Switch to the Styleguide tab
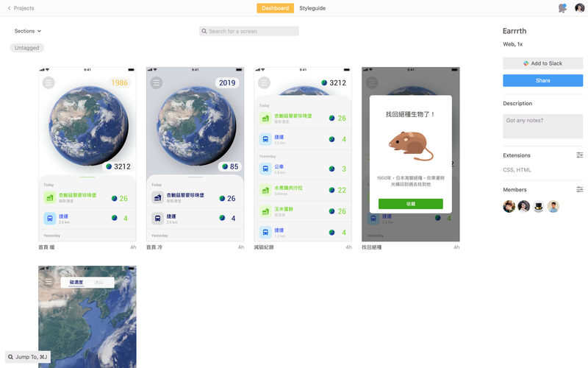The height and width of the screenshot is (368, 588). click(312, 8)
